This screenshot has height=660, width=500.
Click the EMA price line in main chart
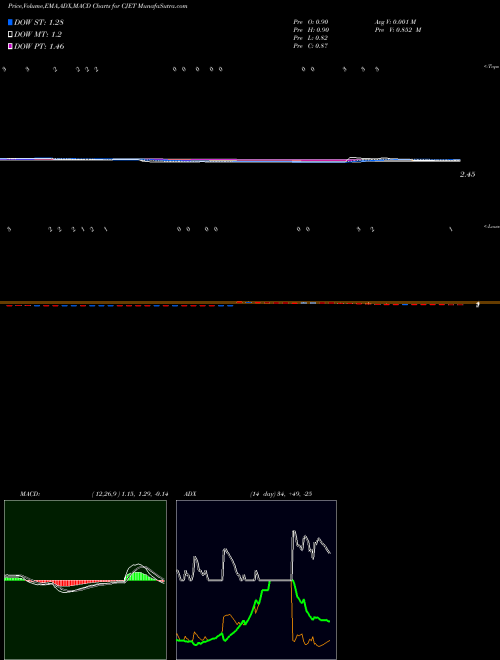(230, 160)
